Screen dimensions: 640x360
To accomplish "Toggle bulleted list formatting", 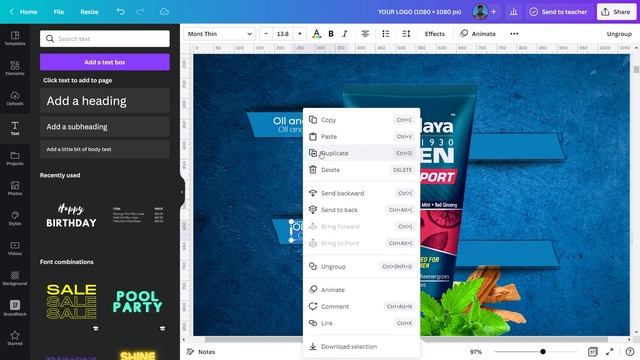I will 386,34.
